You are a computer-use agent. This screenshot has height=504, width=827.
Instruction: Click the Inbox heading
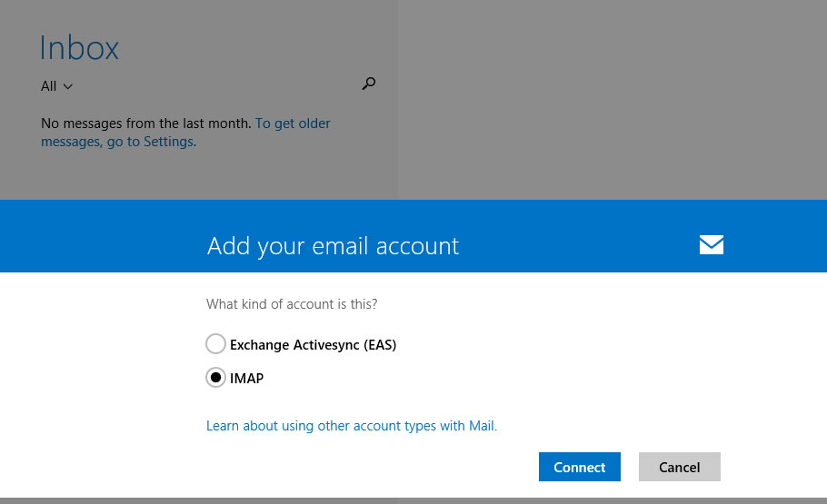click(x=80, y=48)
